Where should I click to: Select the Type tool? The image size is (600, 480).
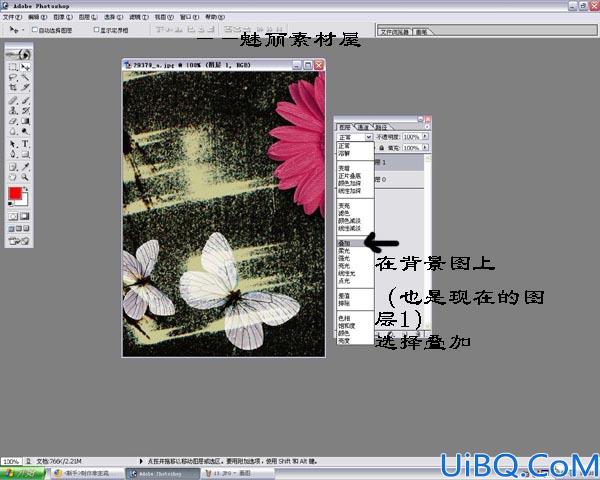(25, 144)
